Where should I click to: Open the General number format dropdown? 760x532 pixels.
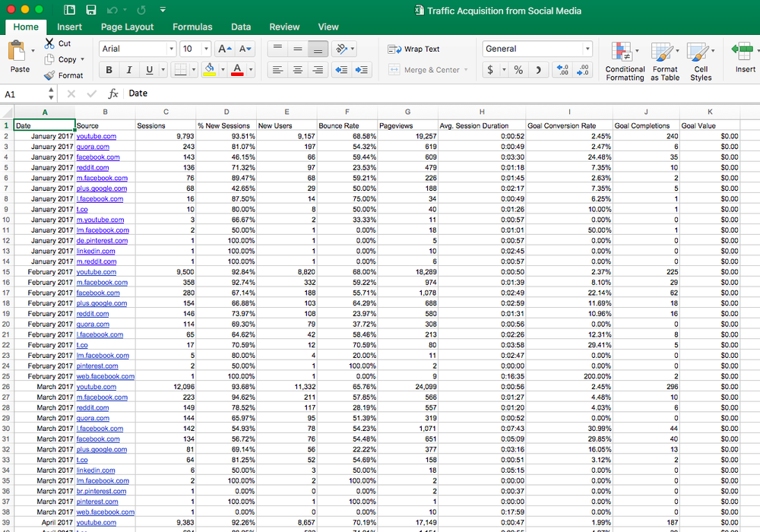click(x=587, y=49)
